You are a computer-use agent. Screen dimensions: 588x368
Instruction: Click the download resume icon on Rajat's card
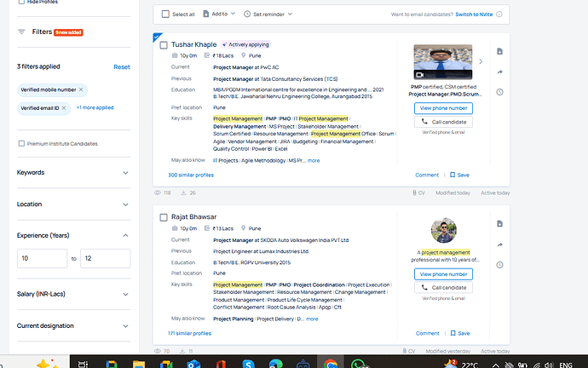pos(499,223)
